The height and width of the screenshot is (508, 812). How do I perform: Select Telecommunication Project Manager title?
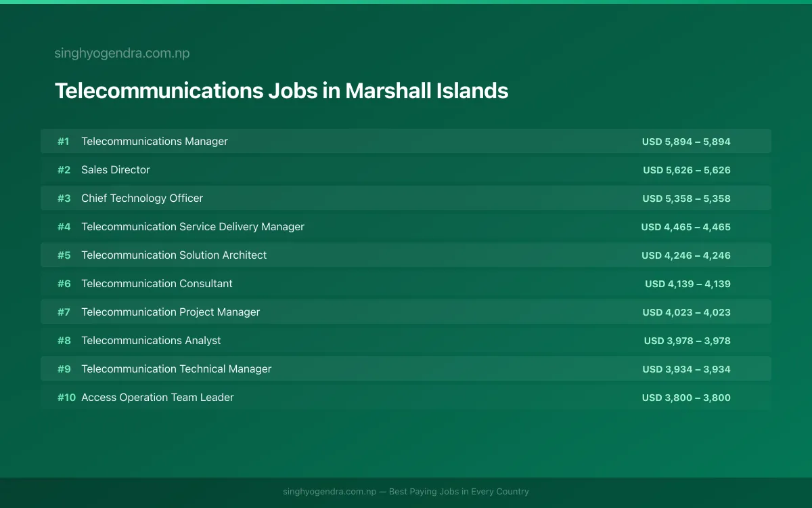[171, 312]
